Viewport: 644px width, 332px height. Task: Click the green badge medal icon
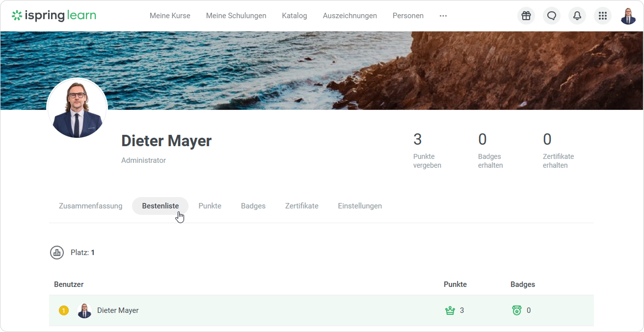[x=516, y=310]
